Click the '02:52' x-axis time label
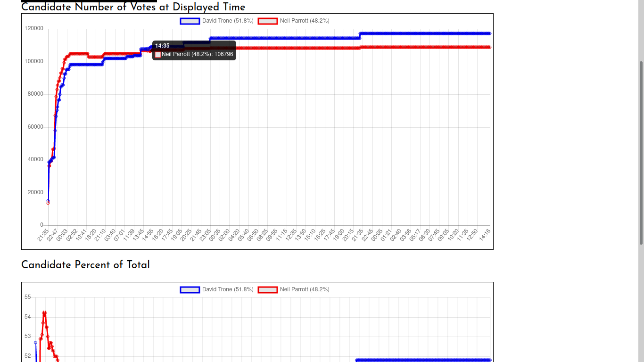644x362 pixels. click(72, 234)
